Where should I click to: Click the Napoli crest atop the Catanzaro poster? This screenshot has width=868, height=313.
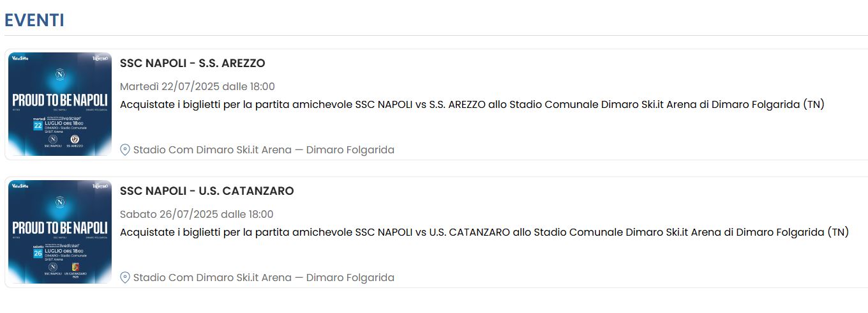coord(60,202)
